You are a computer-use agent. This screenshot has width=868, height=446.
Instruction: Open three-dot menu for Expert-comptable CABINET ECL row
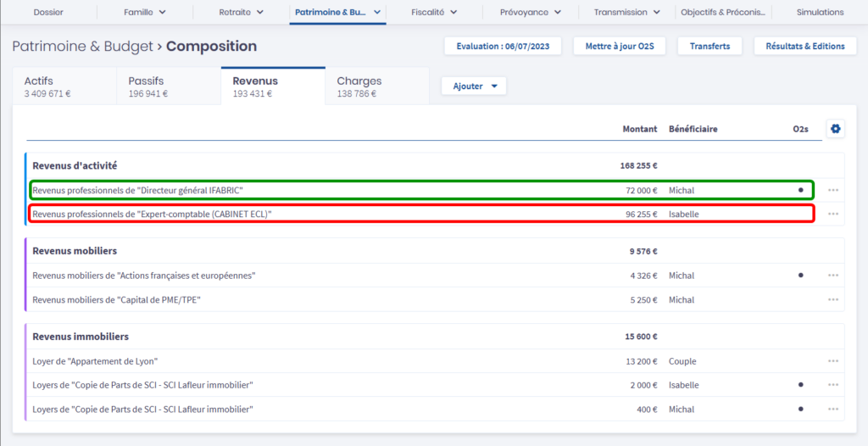(x=833, y=215)
